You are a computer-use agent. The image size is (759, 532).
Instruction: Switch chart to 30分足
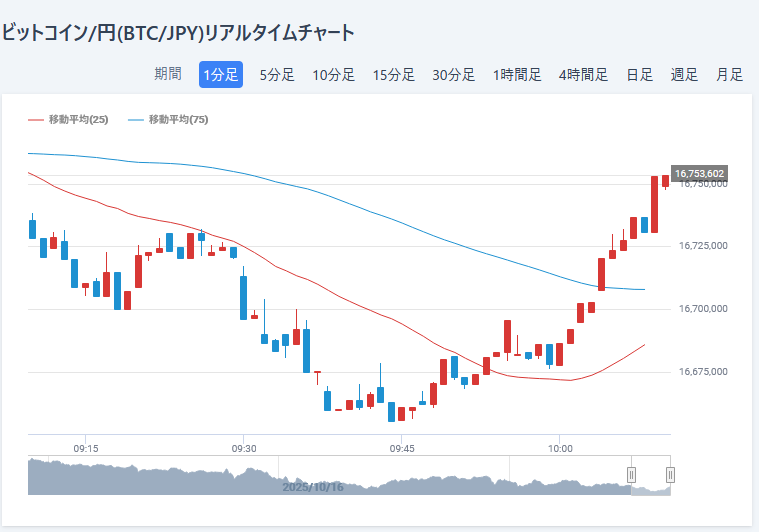click(453, 74)
